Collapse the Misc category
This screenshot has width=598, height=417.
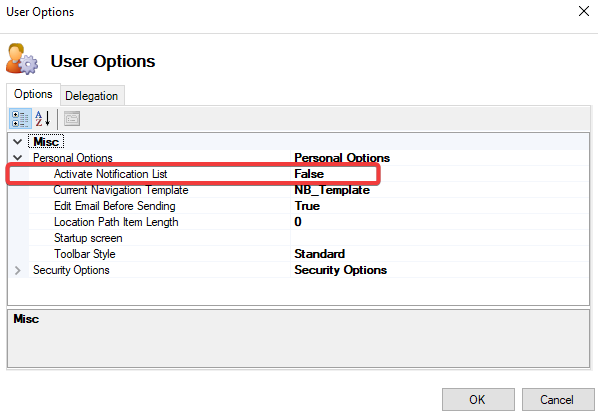point(17,142)
